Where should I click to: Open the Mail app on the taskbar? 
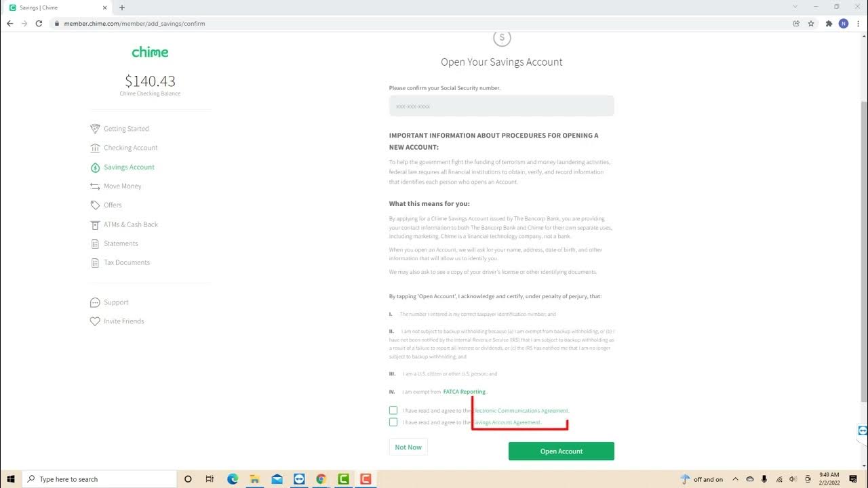(x=277, y=479)
